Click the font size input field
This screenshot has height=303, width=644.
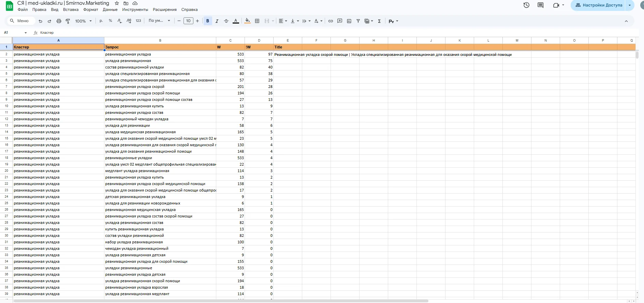pyautogui.click(x=188, y=21)
